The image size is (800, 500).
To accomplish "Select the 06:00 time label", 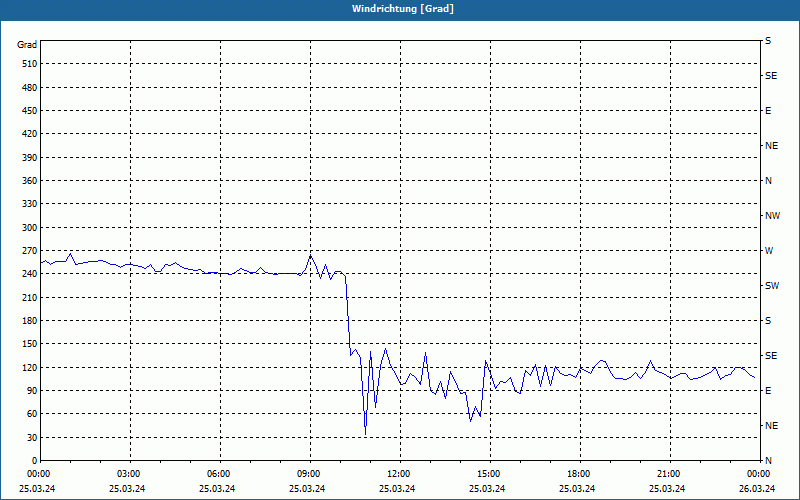I will coord(218,474).
